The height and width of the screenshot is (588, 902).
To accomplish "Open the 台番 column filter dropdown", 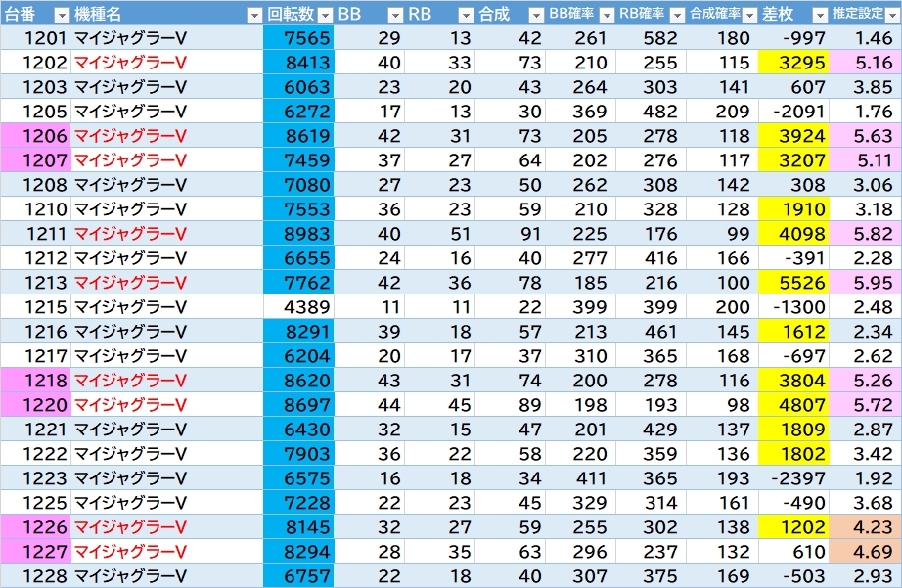I will pos(61,15).
